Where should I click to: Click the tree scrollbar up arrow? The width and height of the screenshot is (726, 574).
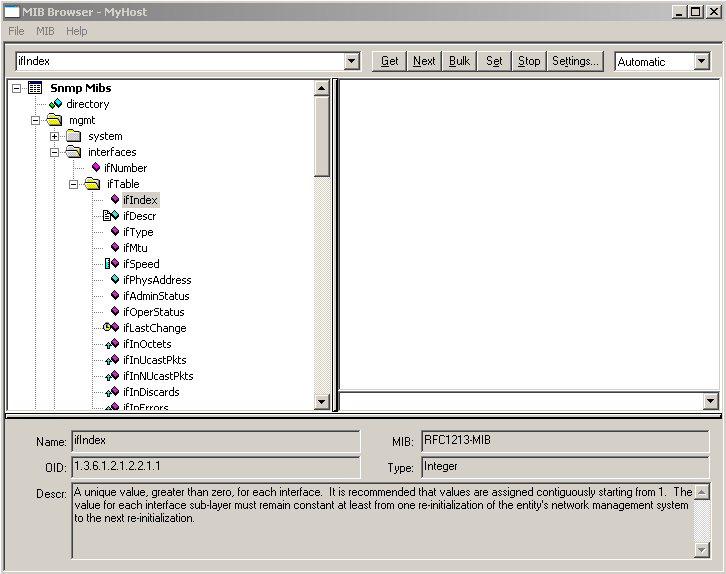(x=321, y=88)
